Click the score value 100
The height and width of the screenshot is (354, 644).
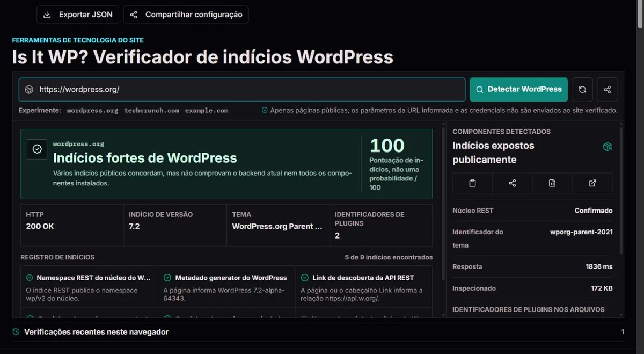(x=387, y=146)
